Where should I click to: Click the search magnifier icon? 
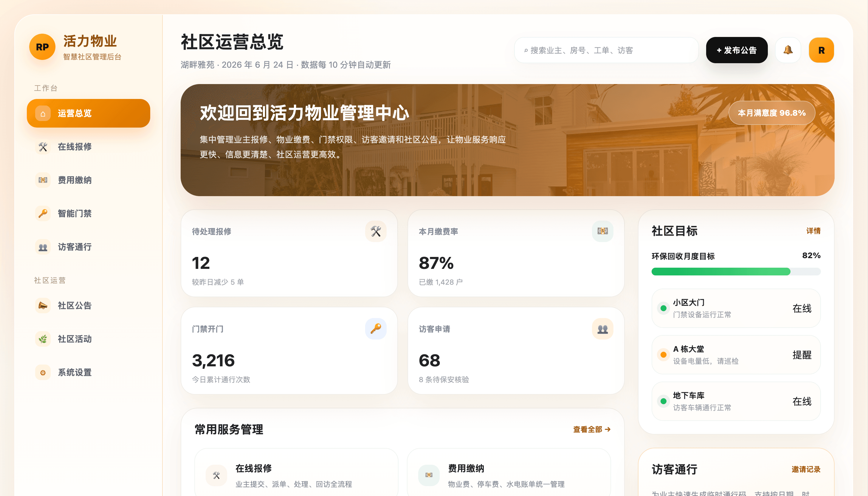(526, 50)
